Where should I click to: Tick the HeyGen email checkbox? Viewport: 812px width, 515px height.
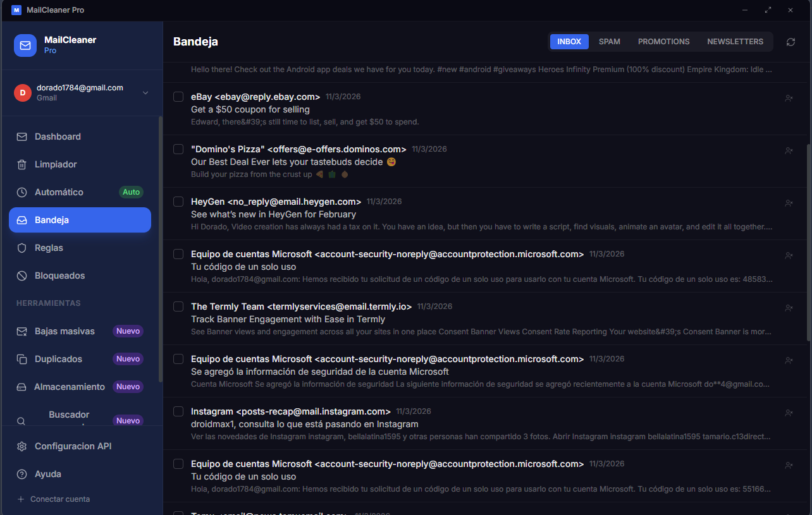(178, 202)
